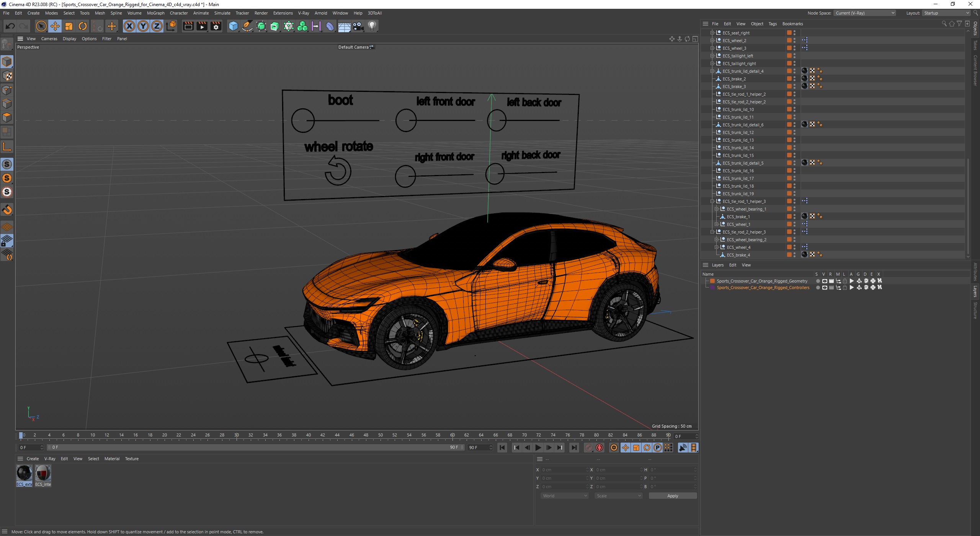Click the Axis L-shaped icon
The image size is (980, 536).
click(x=7, y=146)
